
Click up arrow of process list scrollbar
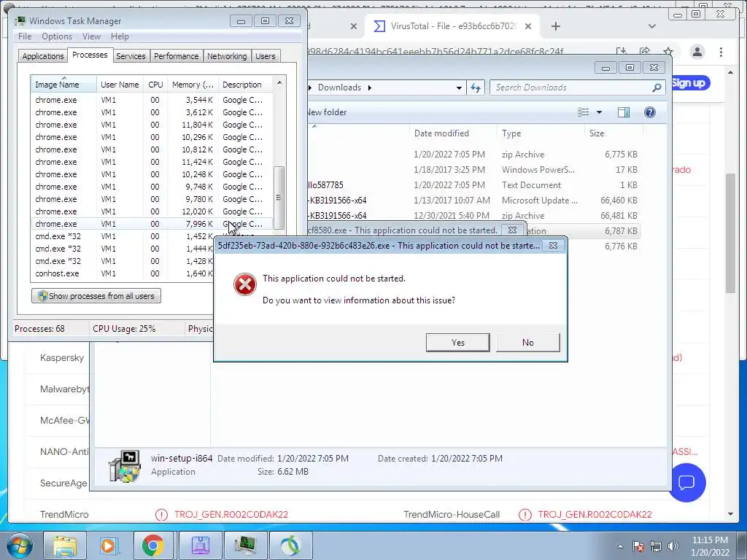[279, 82]
